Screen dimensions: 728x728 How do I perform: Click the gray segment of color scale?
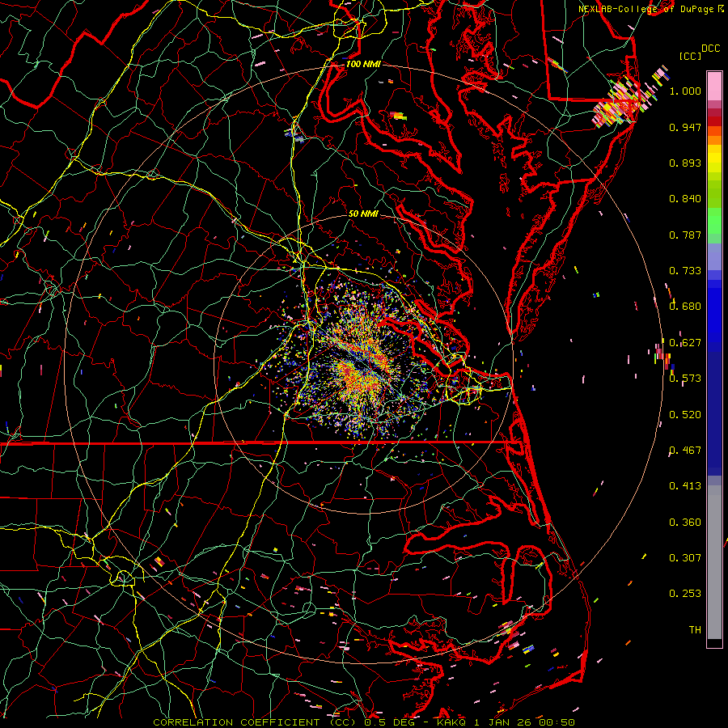(714, 562)
